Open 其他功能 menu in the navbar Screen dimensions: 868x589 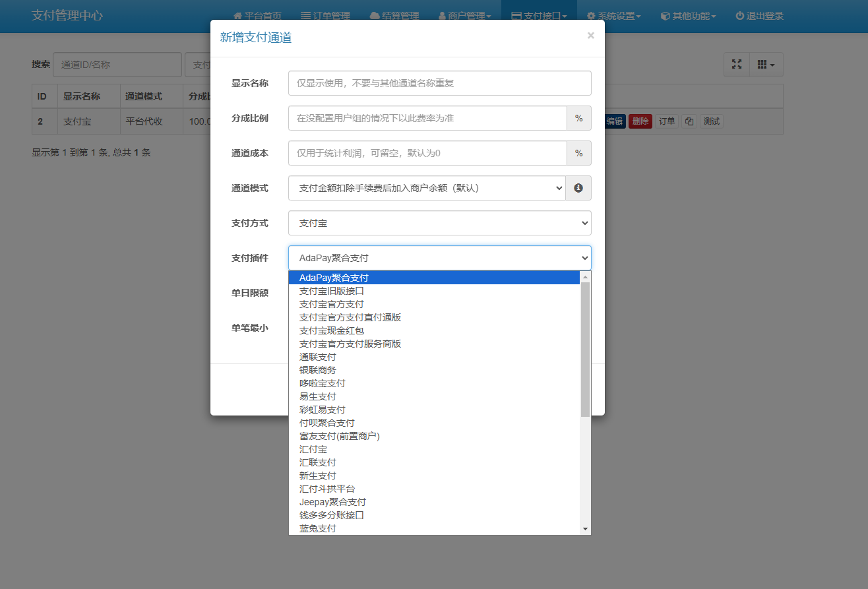pyautogui.click(x=688, y=16)
